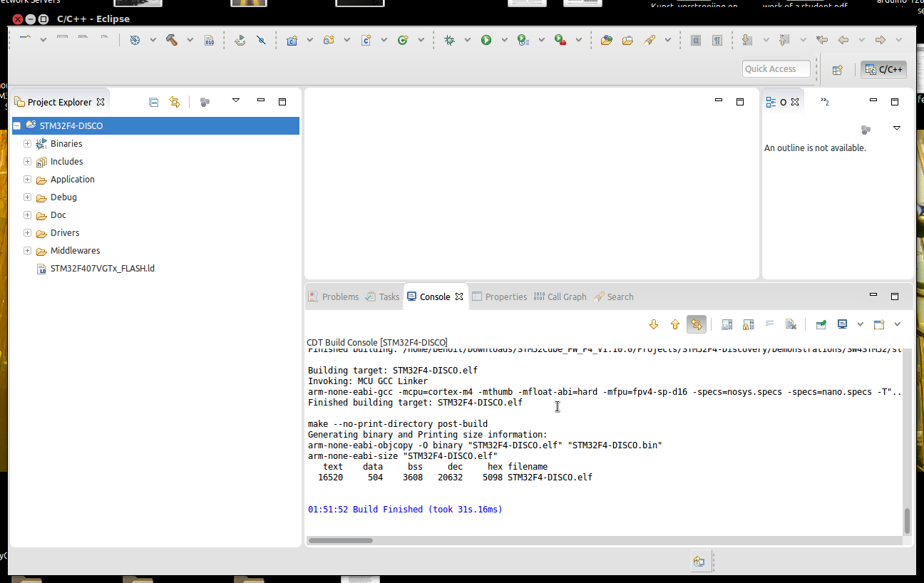Go to Last Edit Location in toolbar
This screenshot has height=583, width=924.
pos(822,40)
